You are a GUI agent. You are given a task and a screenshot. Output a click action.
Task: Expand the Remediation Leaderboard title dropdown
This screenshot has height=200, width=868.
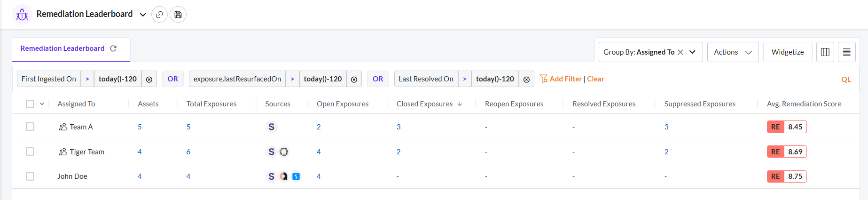pos(143,15)
